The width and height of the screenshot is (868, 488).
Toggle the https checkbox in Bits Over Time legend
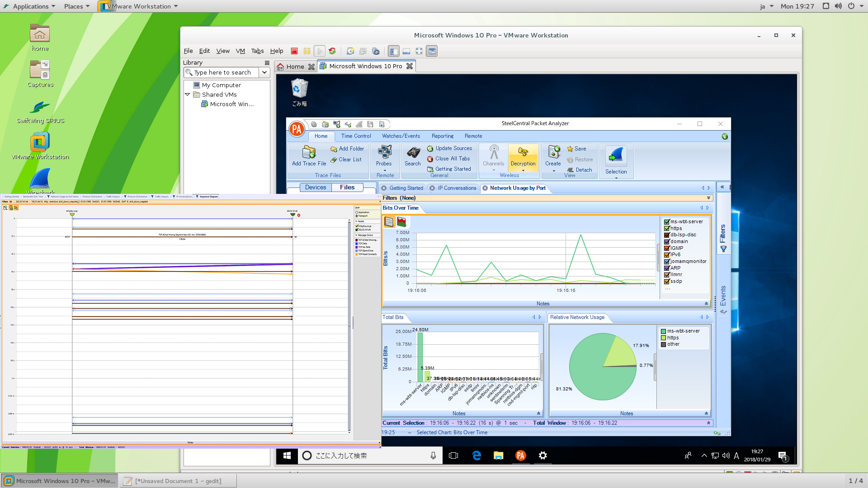click(x=667, y=229)
